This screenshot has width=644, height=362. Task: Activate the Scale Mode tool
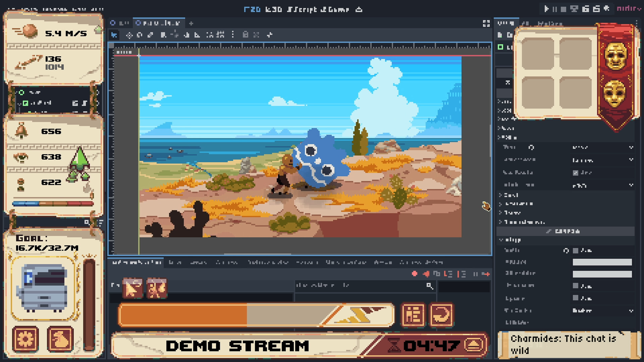click(x=150, y=35)
